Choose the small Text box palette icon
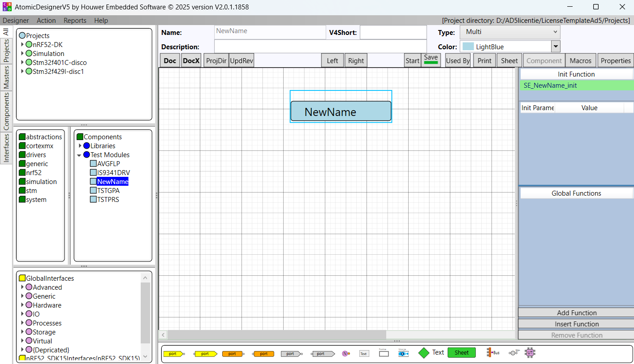634x364 pixels. (363, 354)
